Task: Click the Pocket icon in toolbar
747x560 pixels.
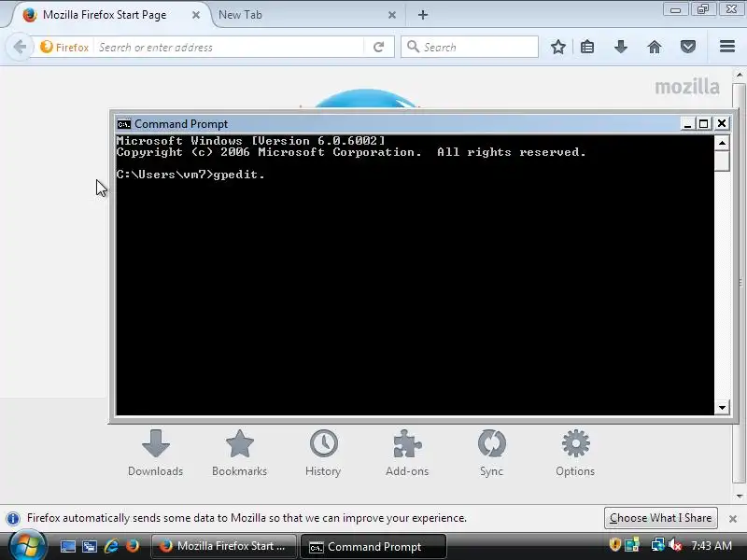Action: tap(688, 48)
